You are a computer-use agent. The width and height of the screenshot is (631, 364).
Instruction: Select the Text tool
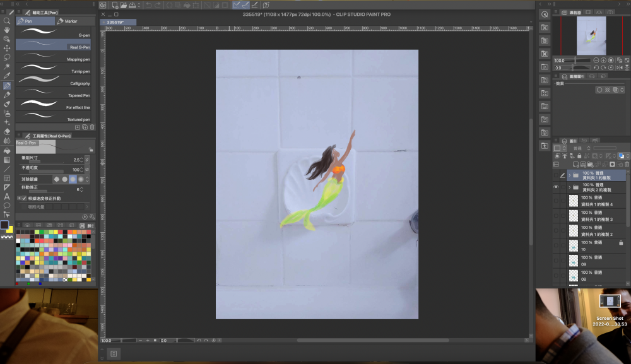point(7,196)
